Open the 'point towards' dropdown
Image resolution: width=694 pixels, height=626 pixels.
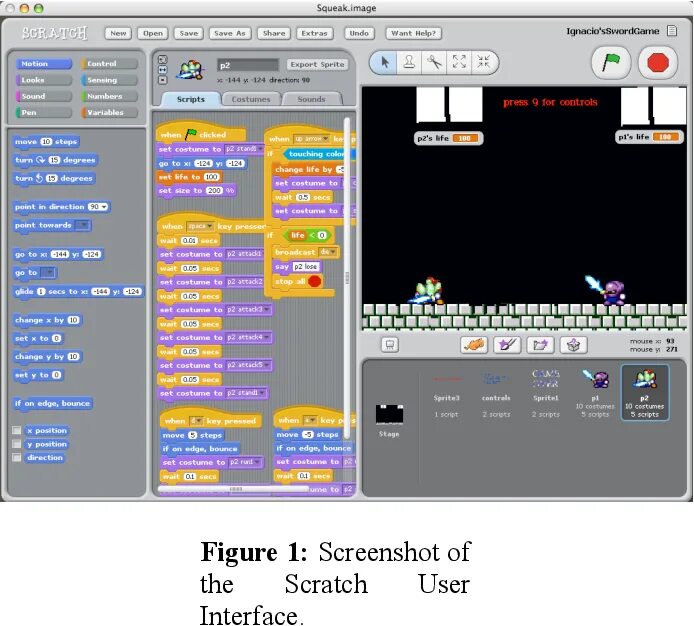point(82,225)
